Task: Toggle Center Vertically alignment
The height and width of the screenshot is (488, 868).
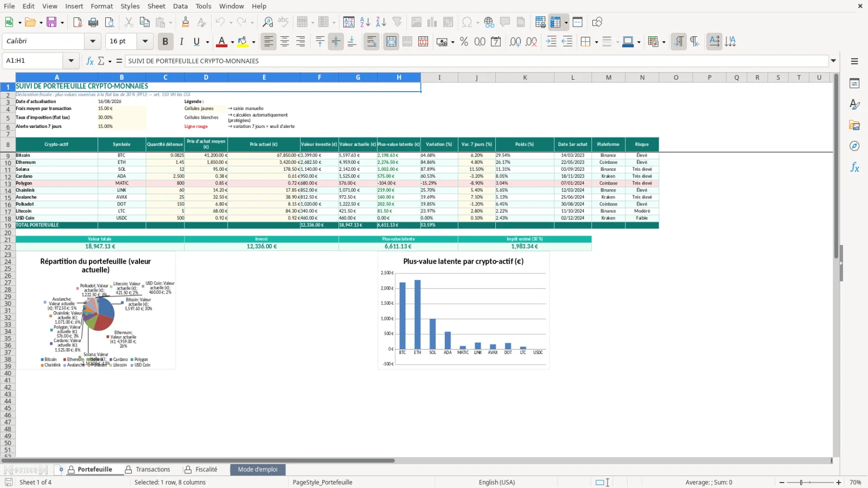Action: [336, 42]
